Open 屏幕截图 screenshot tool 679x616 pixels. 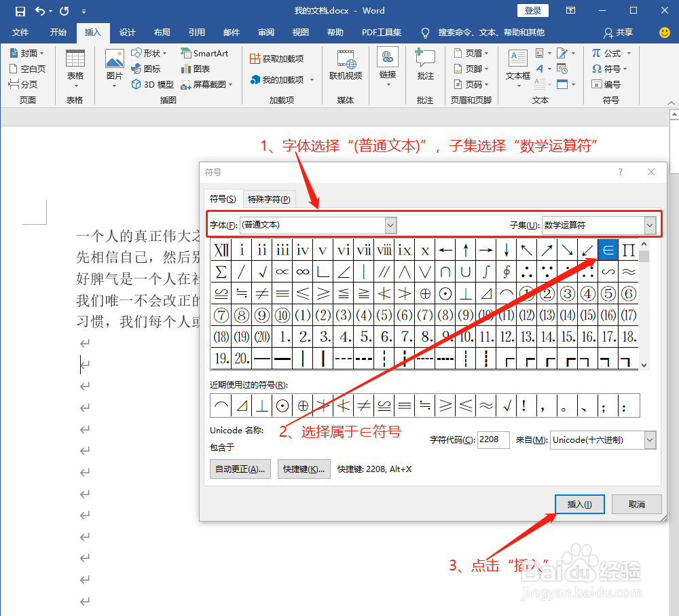206,84
